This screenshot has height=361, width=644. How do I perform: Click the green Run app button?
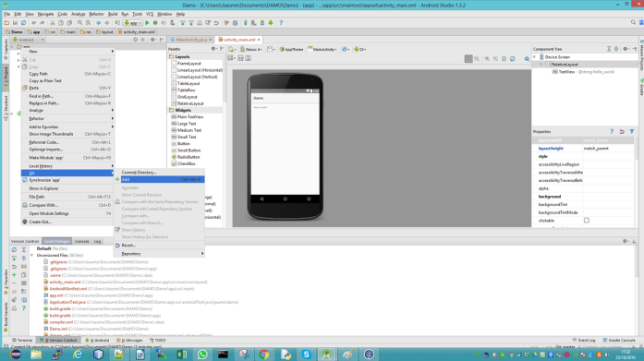pos(147,23)
